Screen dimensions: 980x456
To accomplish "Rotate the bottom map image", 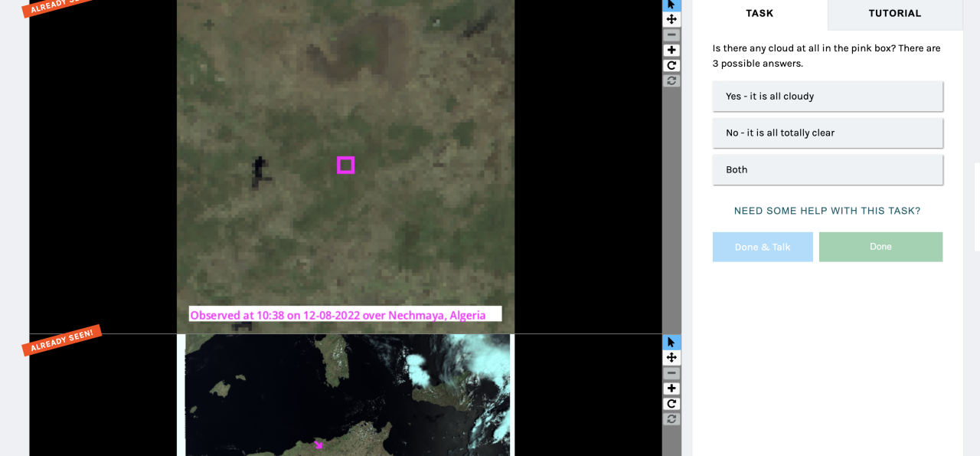I will 671,404.
